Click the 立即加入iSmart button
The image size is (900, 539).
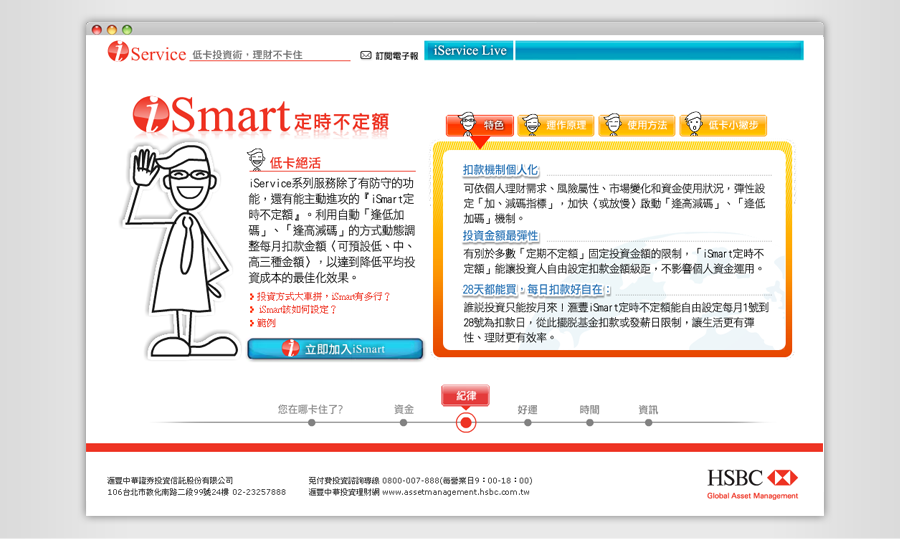click(335, 349)
